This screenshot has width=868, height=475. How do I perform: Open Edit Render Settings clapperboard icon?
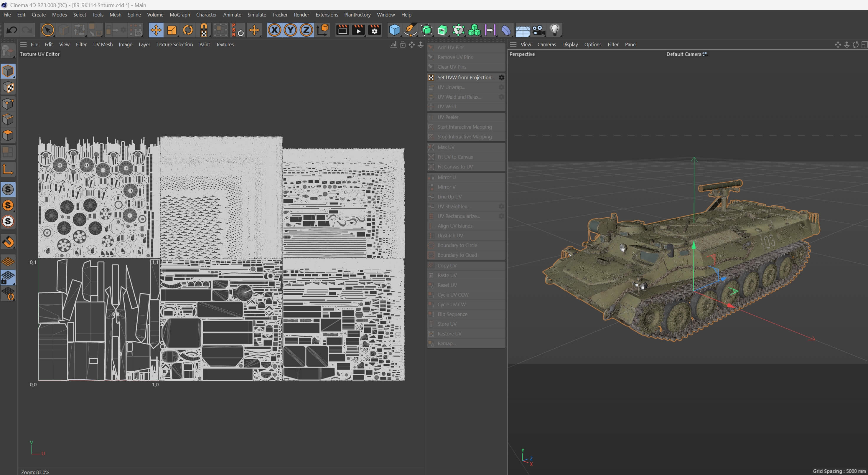(374, 30)
